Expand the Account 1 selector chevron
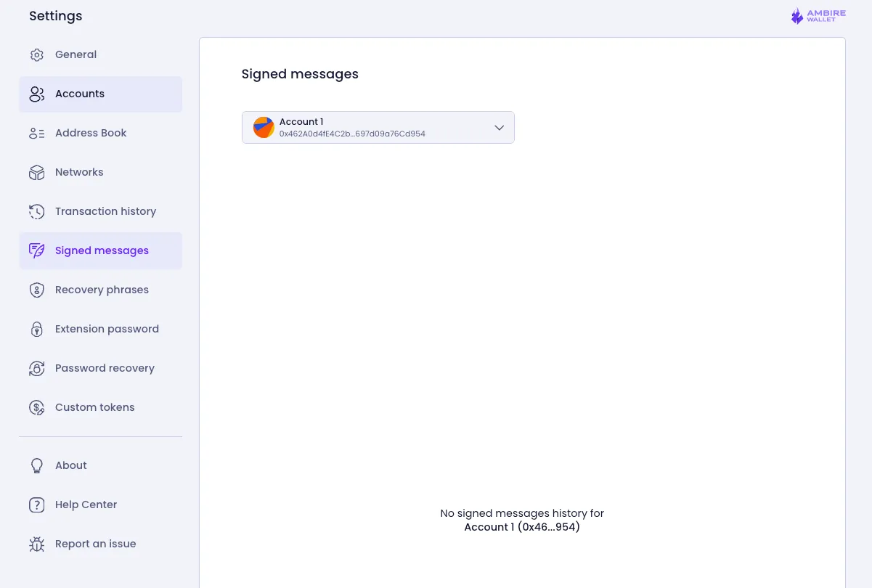The width and height of the screenshot is (872, 588). point(499,127)
